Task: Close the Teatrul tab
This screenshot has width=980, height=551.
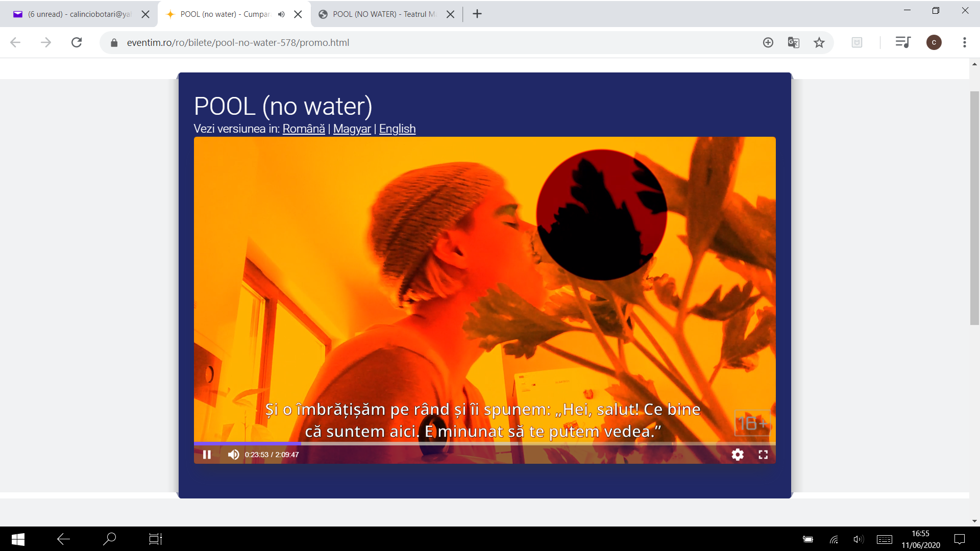Action: pyautogui.click(x=451, y=14)
